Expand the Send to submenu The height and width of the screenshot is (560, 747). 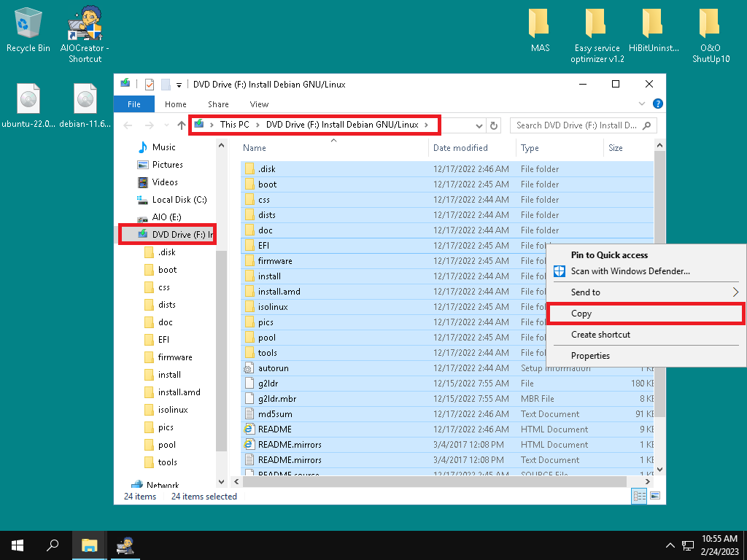tap(646, 292)
